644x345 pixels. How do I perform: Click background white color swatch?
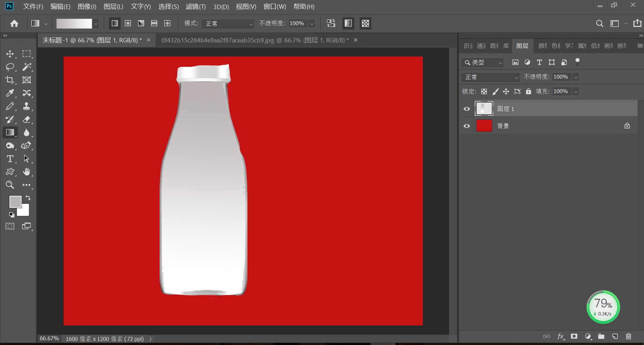(x=24, y=211)
